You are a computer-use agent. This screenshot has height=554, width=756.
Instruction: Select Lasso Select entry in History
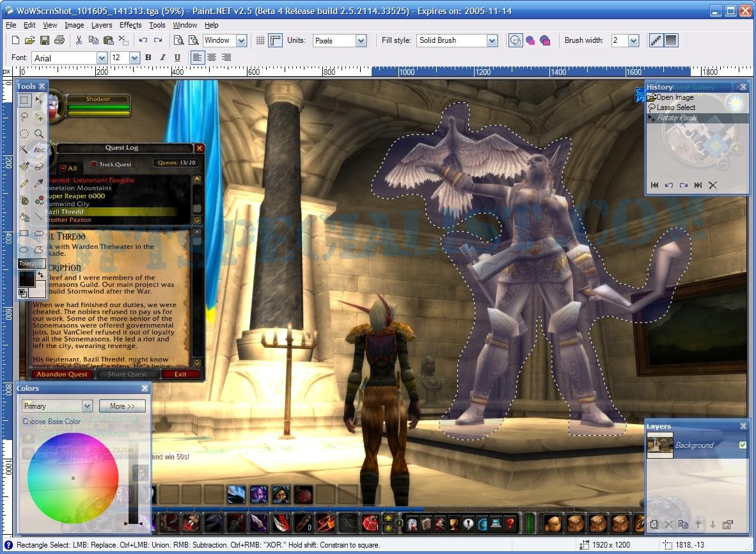pyautogui.click(x=675, y=107)
